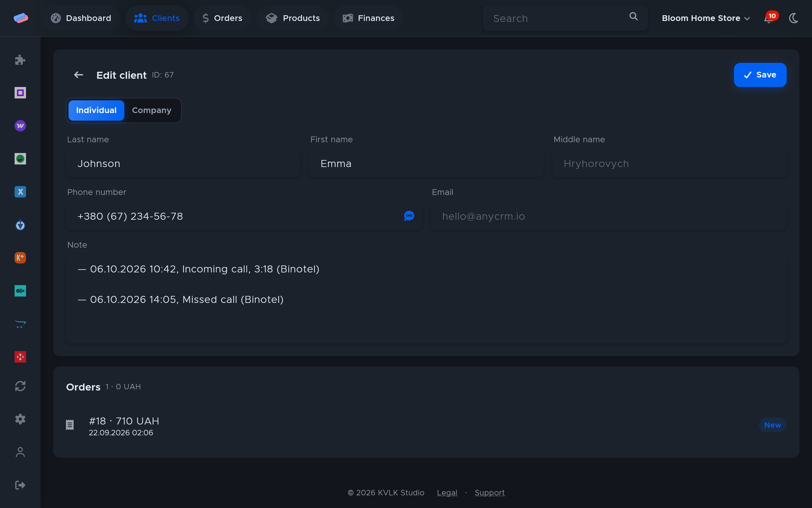The height and width of the screenshot is (508, 812).
Task: Go to the Dashboard tab
Action: (x=81, y=18)
